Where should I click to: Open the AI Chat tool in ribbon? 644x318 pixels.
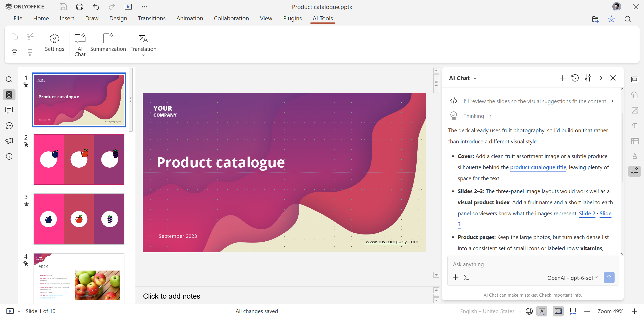pos(80,45)
